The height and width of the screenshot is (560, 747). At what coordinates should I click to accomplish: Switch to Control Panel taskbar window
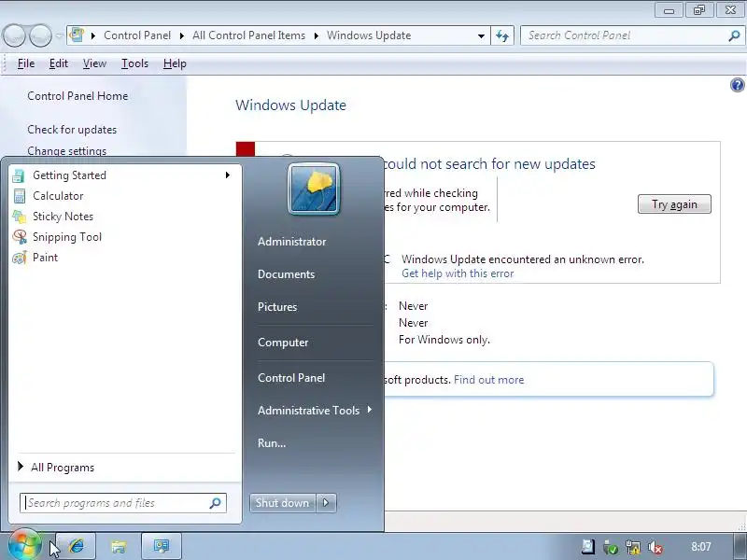pos(162,546)
